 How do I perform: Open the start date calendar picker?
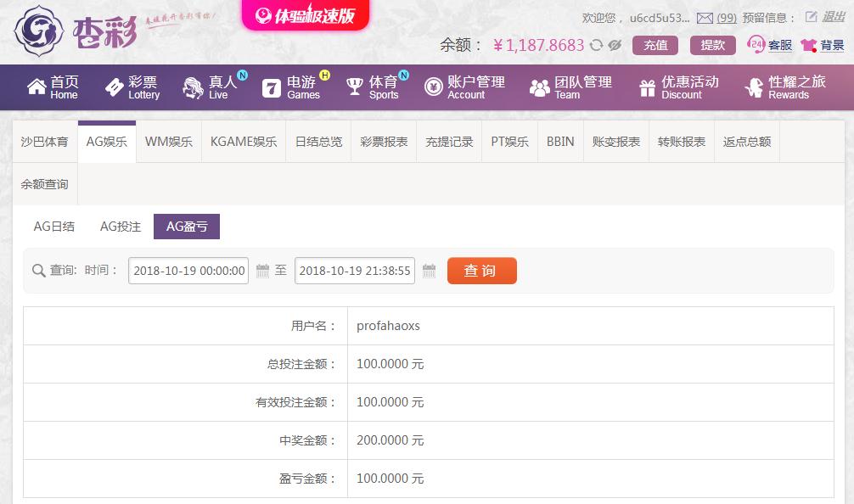[262, 271]
